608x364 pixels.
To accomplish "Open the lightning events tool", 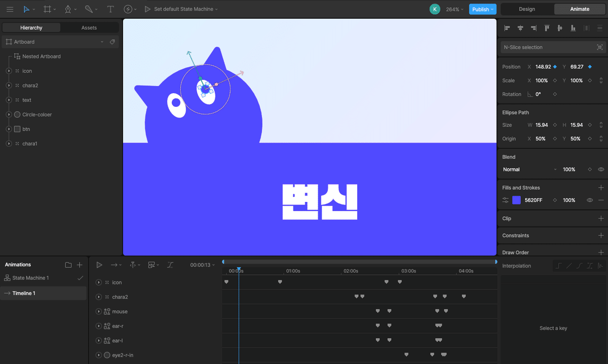I will click(128, 9).
